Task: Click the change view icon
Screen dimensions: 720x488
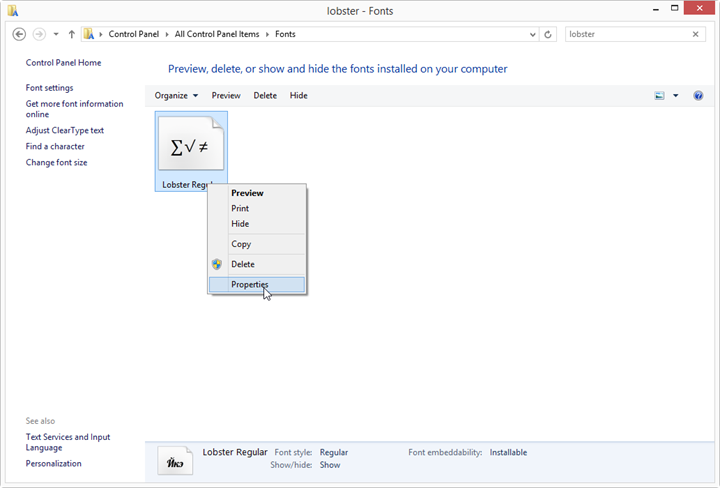Action: click(x=659, y=96)
